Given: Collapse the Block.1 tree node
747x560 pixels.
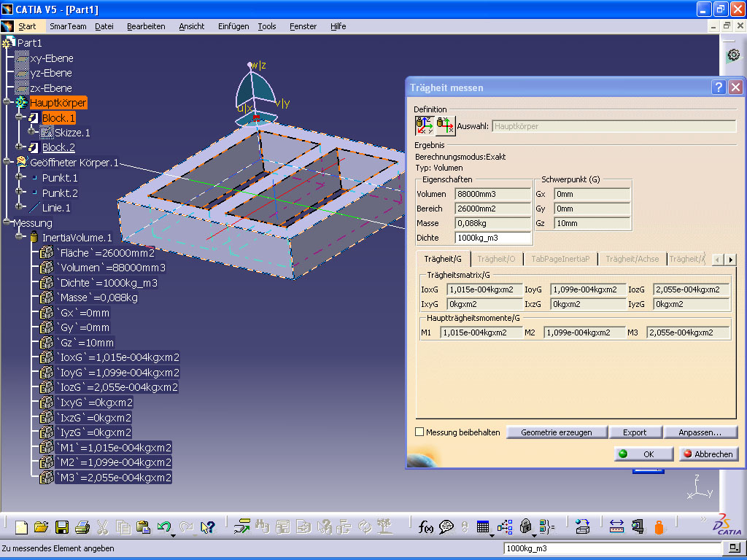Looking at the screenshot, I should (x=19, y=117).
